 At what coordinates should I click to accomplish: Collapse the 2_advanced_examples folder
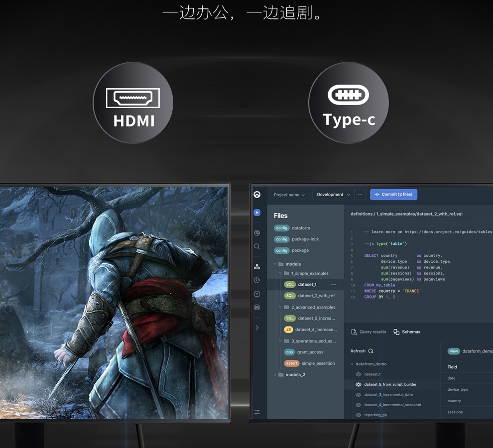tap(280, 307)
